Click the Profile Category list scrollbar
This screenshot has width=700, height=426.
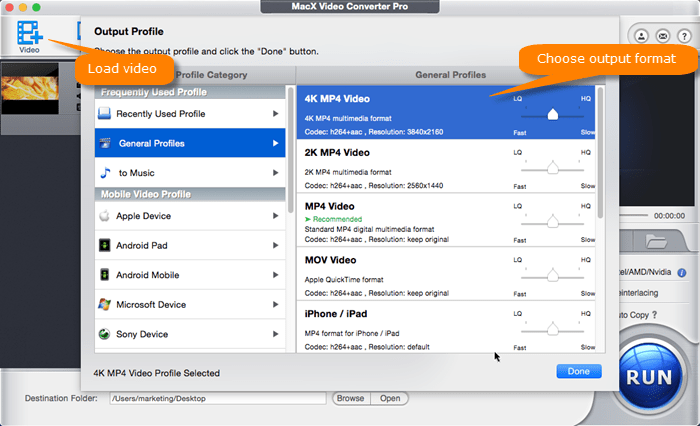[x=291, y=150]
